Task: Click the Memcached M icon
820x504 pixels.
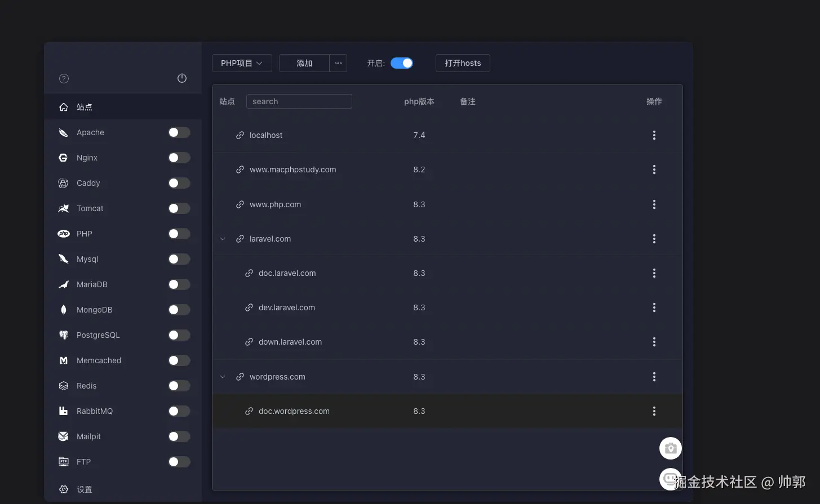Action: click(x=64, y=360)
